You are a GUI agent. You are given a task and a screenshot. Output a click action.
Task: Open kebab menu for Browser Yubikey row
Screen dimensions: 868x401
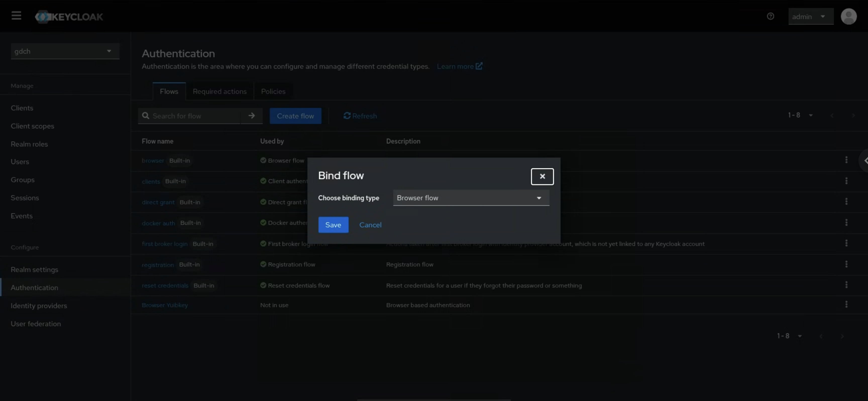point(846,305)
